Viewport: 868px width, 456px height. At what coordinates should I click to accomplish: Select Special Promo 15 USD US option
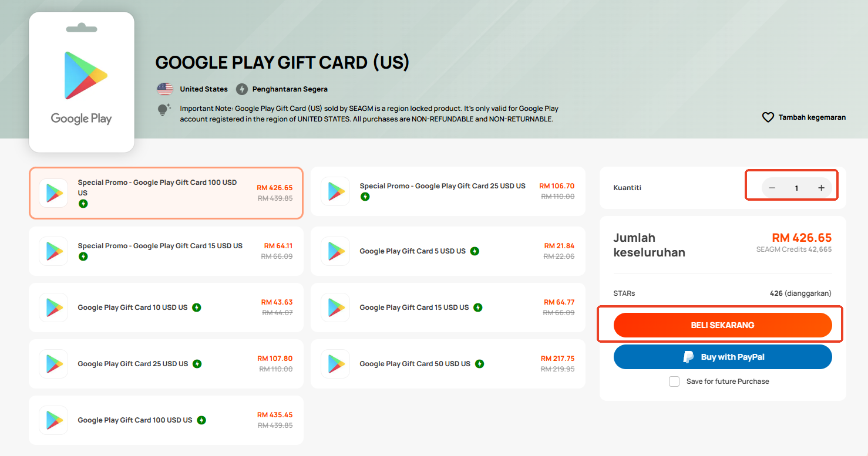pos(166,251)
